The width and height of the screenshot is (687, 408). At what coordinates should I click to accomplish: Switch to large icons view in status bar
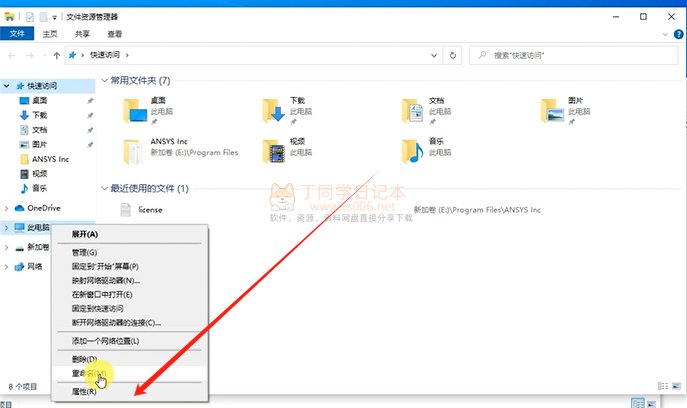click(x=676, y=386)
